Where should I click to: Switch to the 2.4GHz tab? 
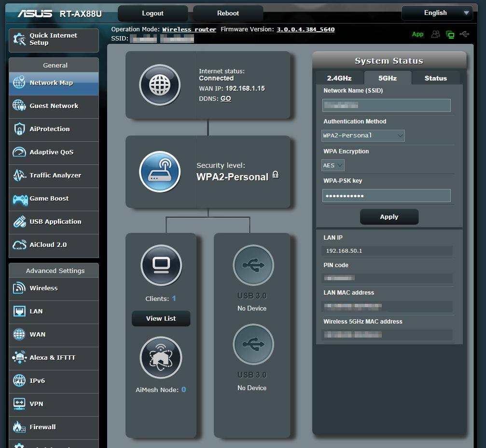click(x=339, y=78)
